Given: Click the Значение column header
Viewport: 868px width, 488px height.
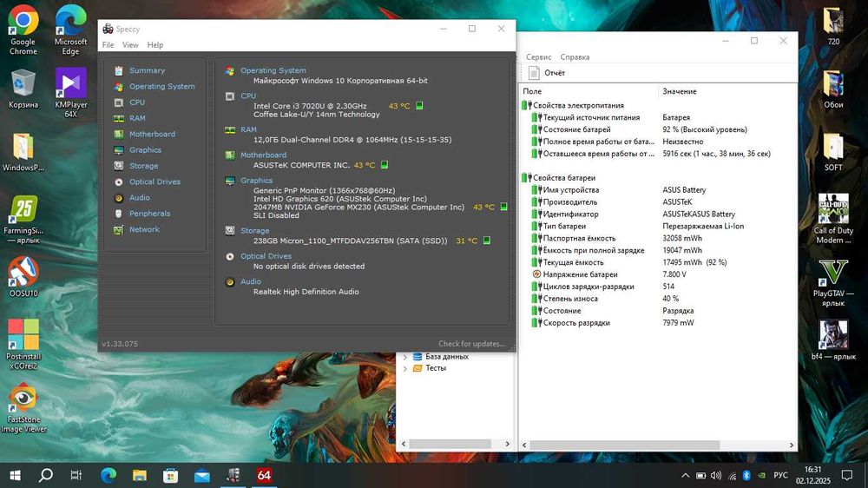Looking at the screenshot, I should (727, 91).
